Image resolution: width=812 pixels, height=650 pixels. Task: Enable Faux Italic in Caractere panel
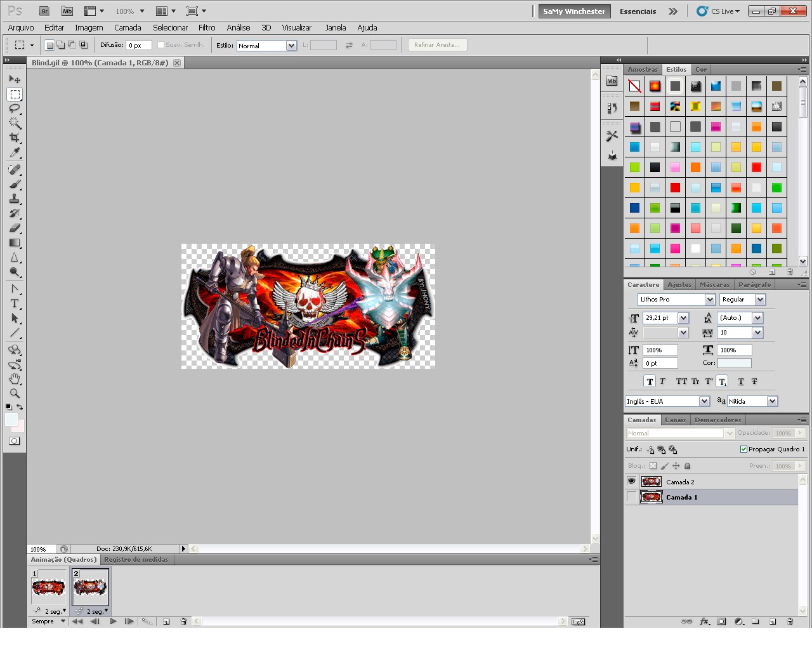[662, 381]
